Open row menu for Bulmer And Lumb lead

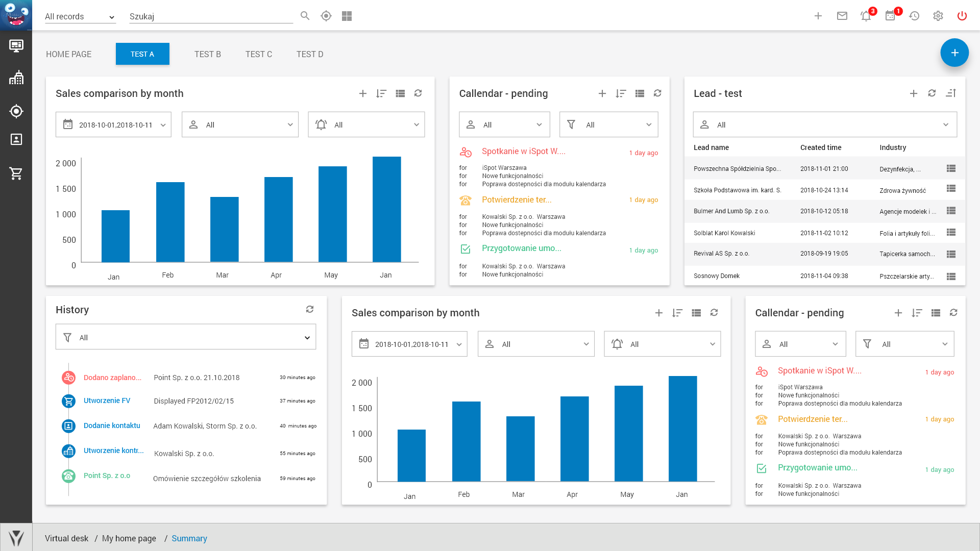(951, 211)
